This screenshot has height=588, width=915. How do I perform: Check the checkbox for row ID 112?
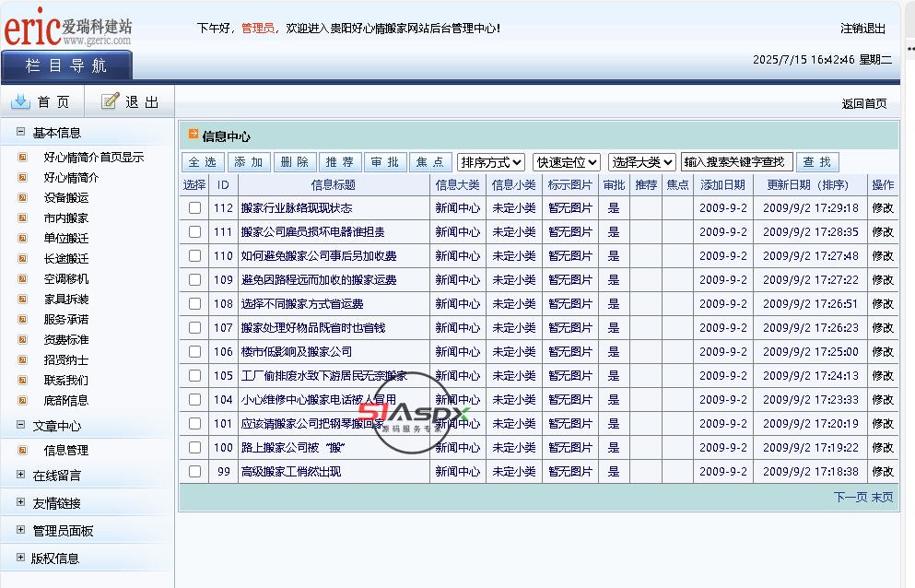(x=194, y=208)
